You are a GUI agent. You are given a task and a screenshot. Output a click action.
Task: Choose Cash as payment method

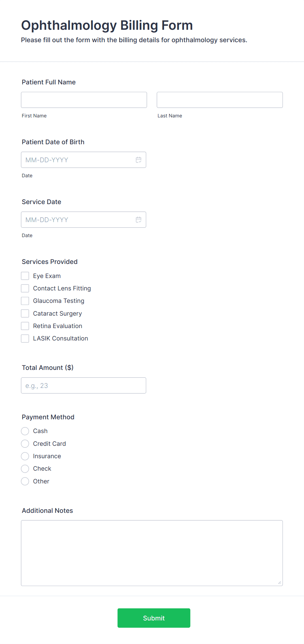[x=25, y=431]
